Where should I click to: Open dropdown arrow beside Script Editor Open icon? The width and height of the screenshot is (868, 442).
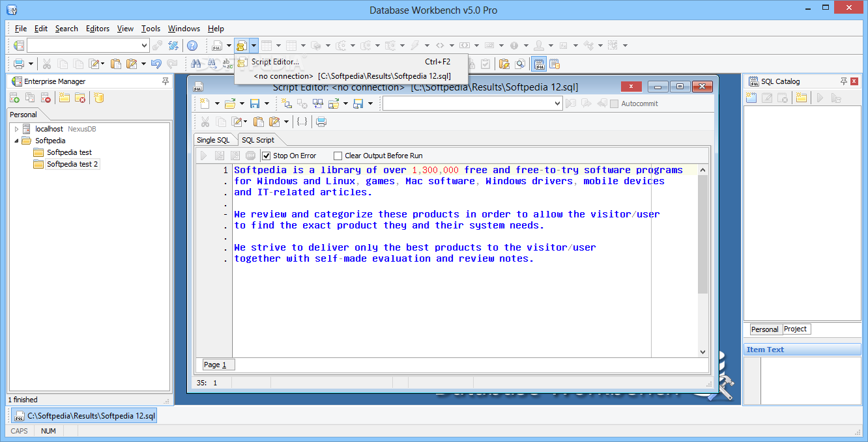pos(242,104)
